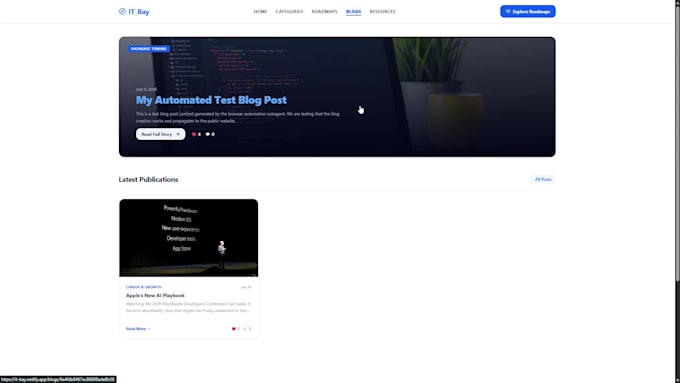Click the Explore Roadmaps button
The width and height of the screenshot is (680, 383).
click(528, 11)
